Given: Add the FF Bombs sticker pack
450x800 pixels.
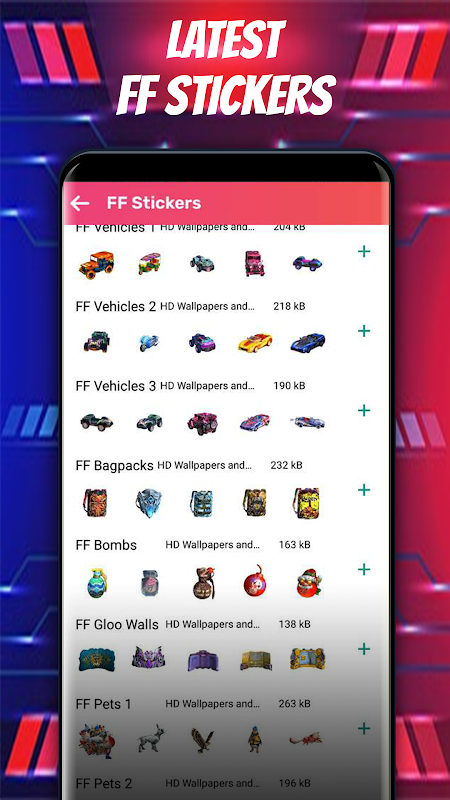Looking at the screenshot, I should pyautogui.click(x=364, y=569).
